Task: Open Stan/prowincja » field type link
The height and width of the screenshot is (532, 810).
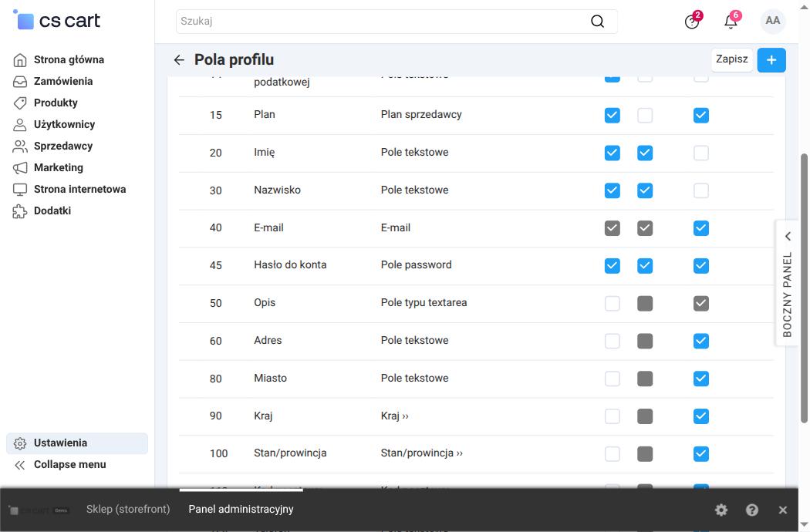Action: click(421, 453)
